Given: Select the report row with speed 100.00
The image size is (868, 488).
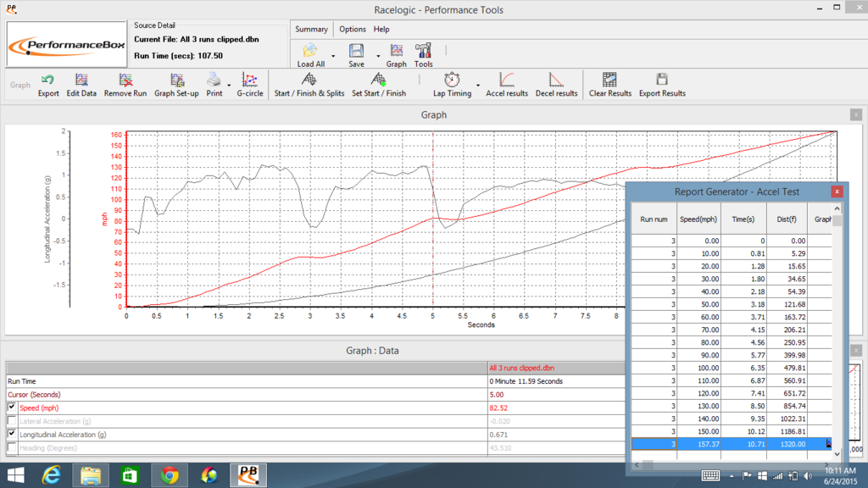Looking at the screenshot, I should pyautogui.click(x=732, y=368).
